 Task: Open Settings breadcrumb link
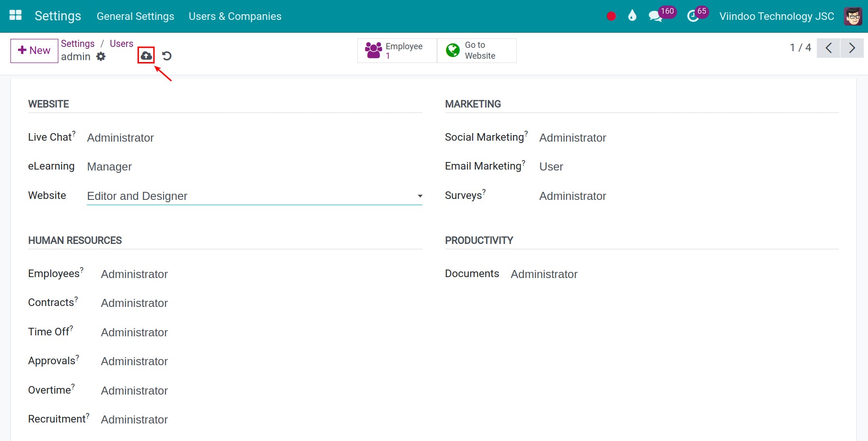[78, 44]
